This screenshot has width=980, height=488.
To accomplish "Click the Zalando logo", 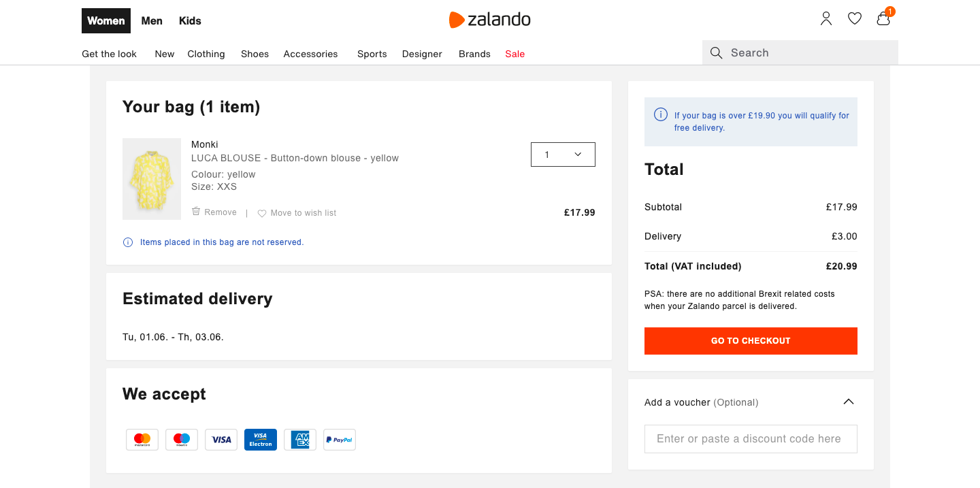I will point(489,20).
